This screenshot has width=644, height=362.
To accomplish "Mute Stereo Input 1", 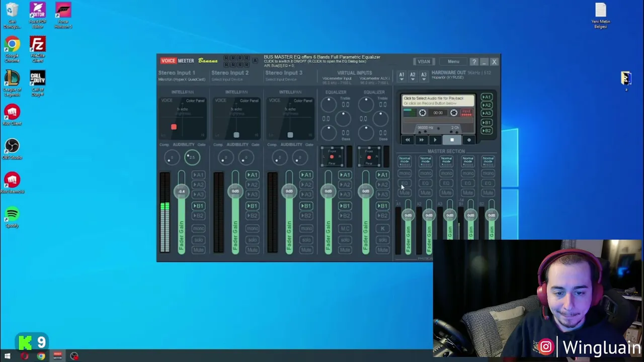I will (x=198, y=250).
